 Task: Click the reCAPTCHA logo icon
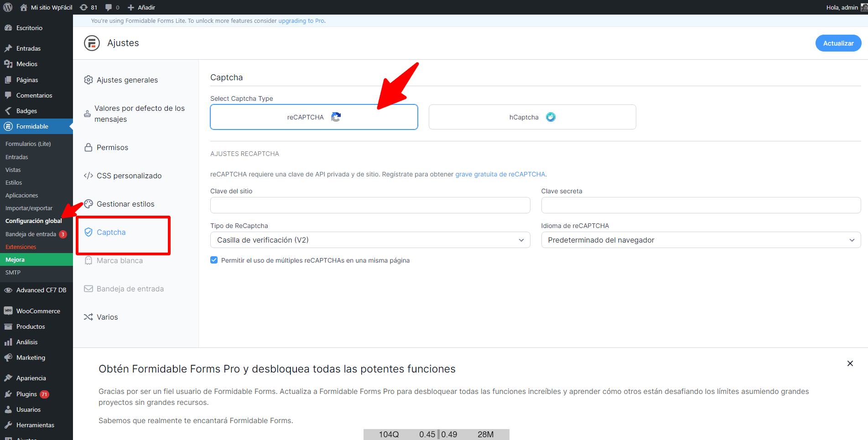(336, 117)
